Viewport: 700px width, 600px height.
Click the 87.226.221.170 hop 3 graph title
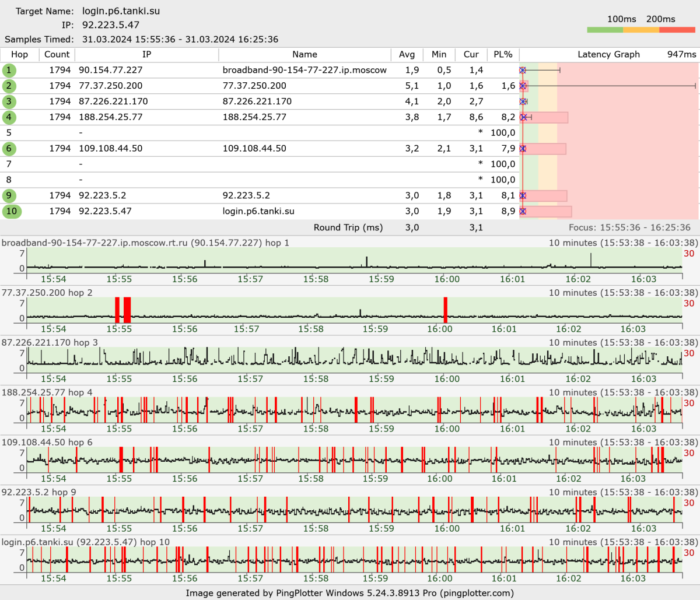pyautogui.click(x=50, y=342)
